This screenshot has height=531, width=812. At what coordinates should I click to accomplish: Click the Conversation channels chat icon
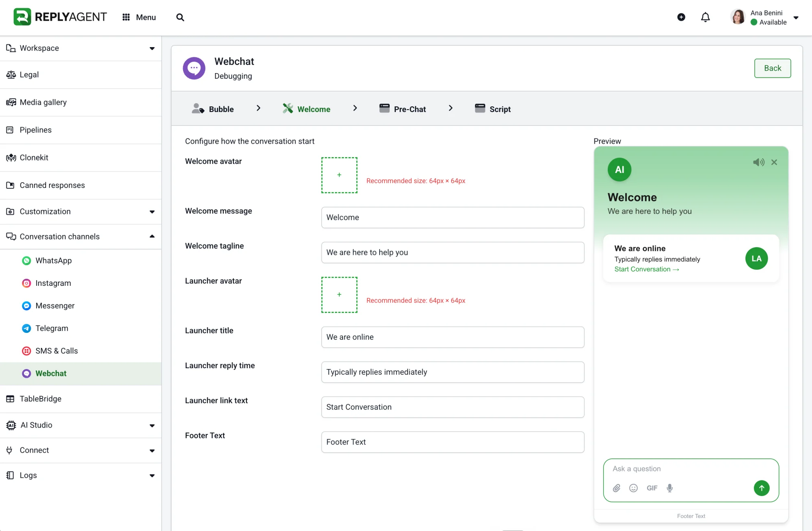[x=11, y=237]
